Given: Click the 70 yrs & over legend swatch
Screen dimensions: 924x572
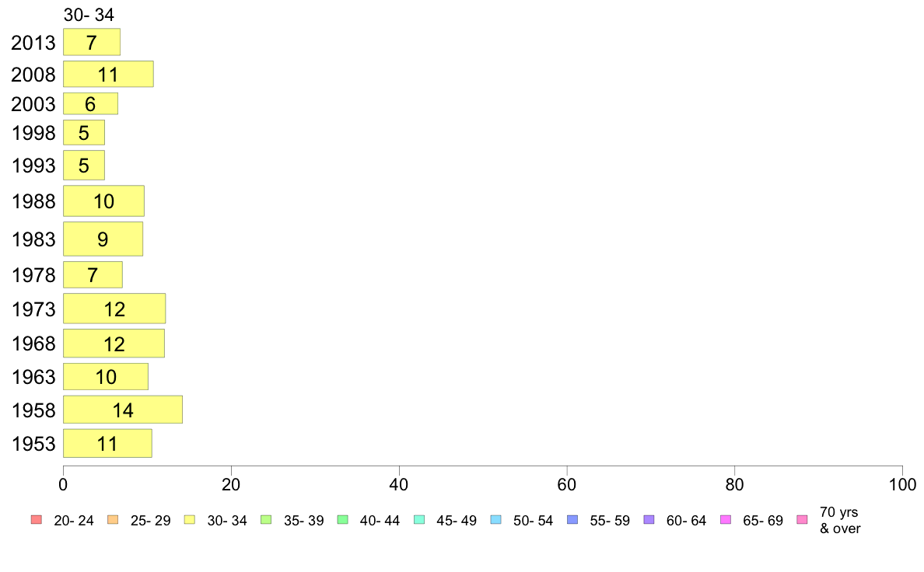Looking at the screenshot, I should 801,520.
